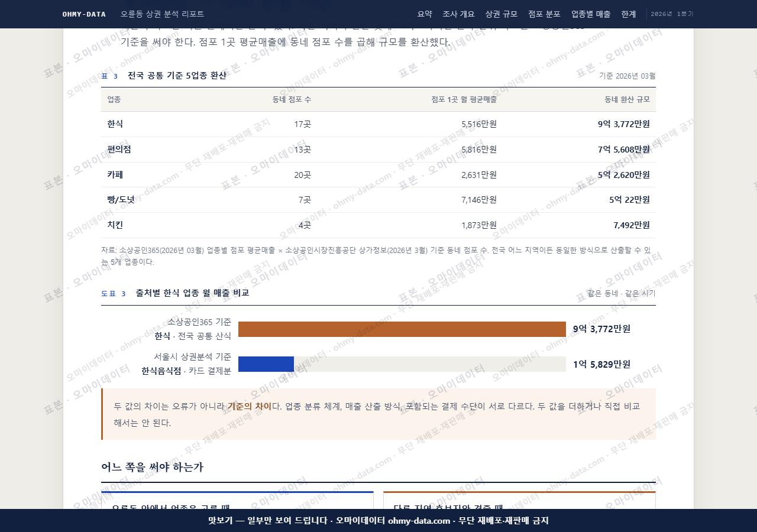Click the highlighted 기준의 차이 phrase
This screenshot has width=757, height=532.
pos(249,406)
